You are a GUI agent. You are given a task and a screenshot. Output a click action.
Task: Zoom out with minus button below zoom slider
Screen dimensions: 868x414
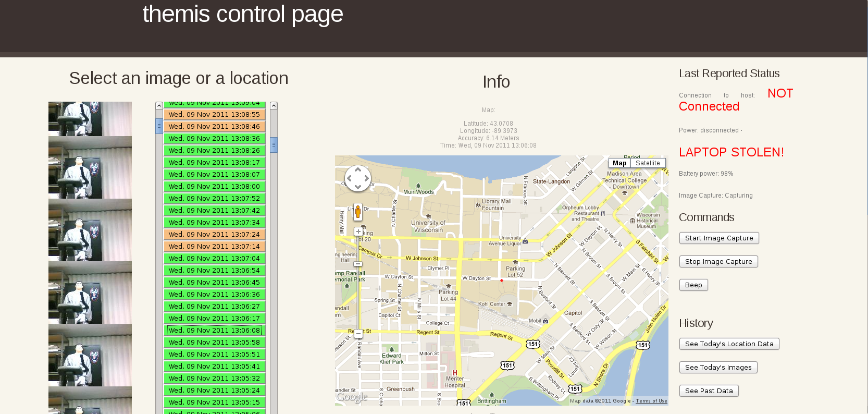coord(358,334)
